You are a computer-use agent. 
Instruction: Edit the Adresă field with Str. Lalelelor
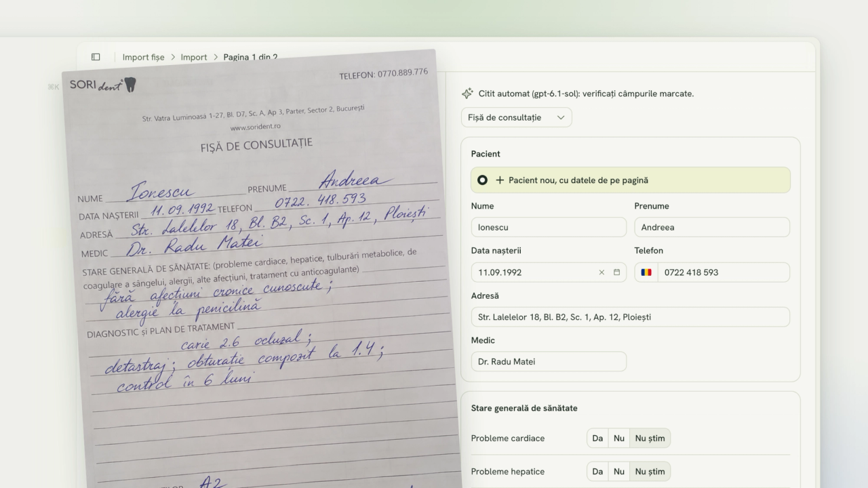click(631, 317)
